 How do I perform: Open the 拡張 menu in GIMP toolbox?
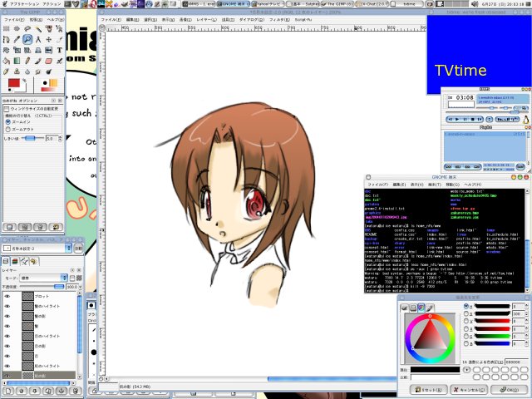(x=35, y=20)
